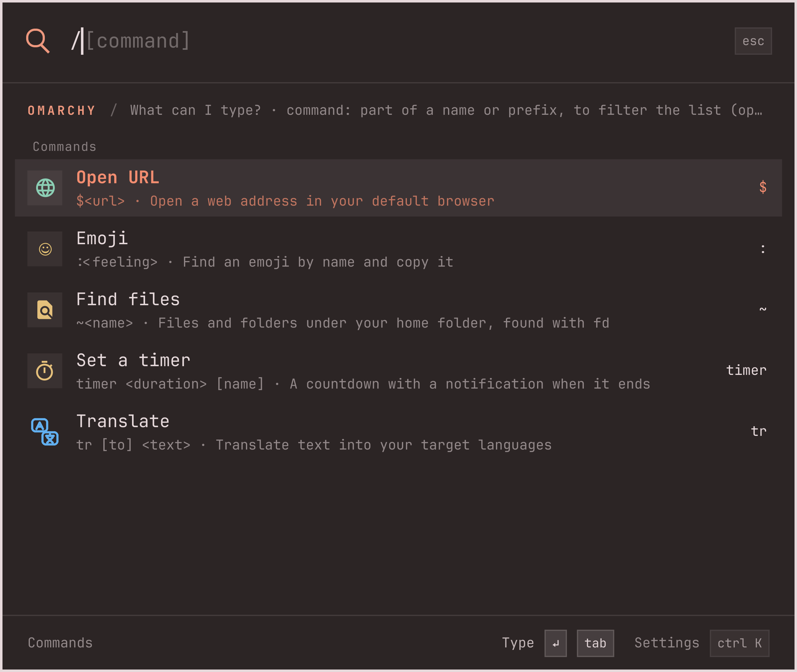797x672 pixels.
Task: Select the Emoji command title
Action: (102, 239)
